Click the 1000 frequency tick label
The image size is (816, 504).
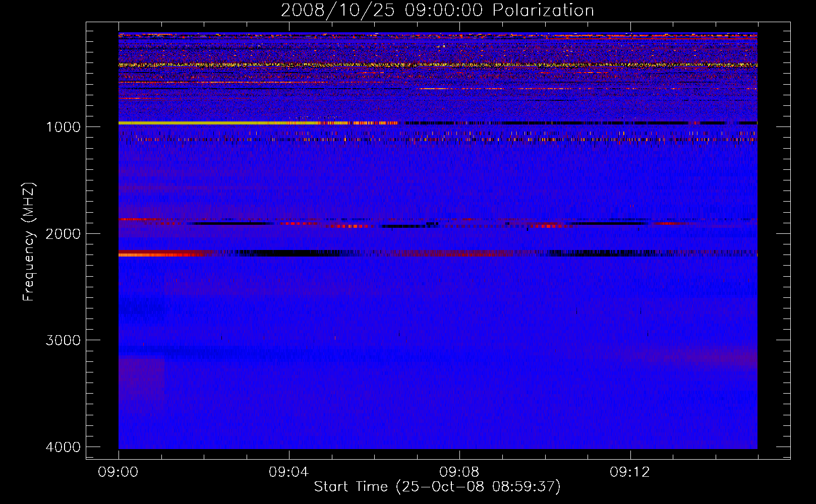click(63, 127)
